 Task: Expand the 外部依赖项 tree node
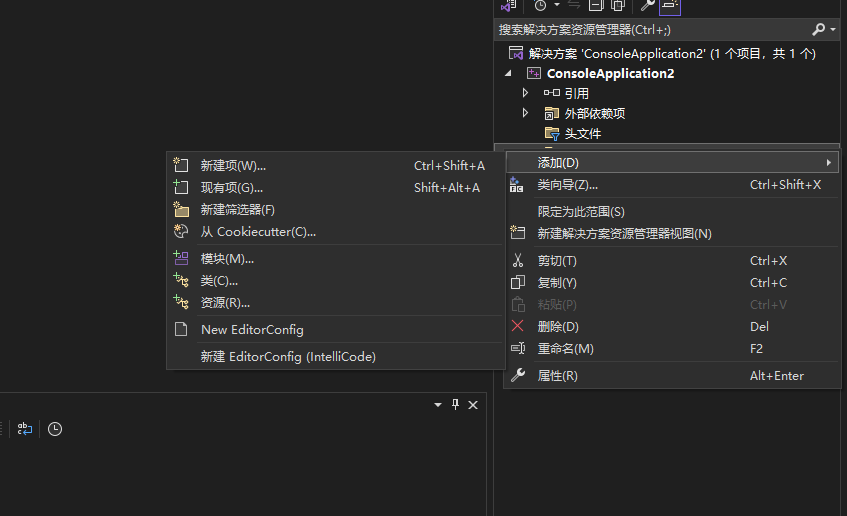click(x=525, y=113)
